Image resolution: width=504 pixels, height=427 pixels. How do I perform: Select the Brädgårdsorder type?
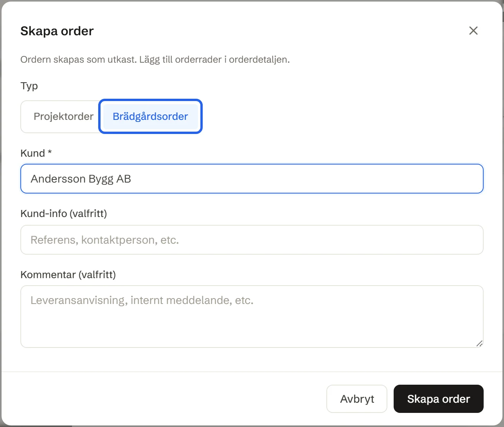tap(150, 116)
